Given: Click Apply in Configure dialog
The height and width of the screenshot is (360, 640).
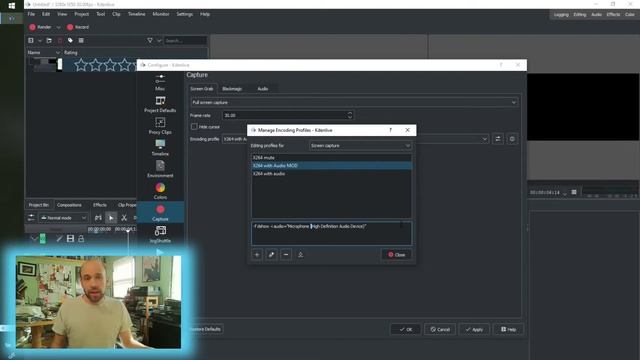Looking at the screenshot, I should coord(474,329).
